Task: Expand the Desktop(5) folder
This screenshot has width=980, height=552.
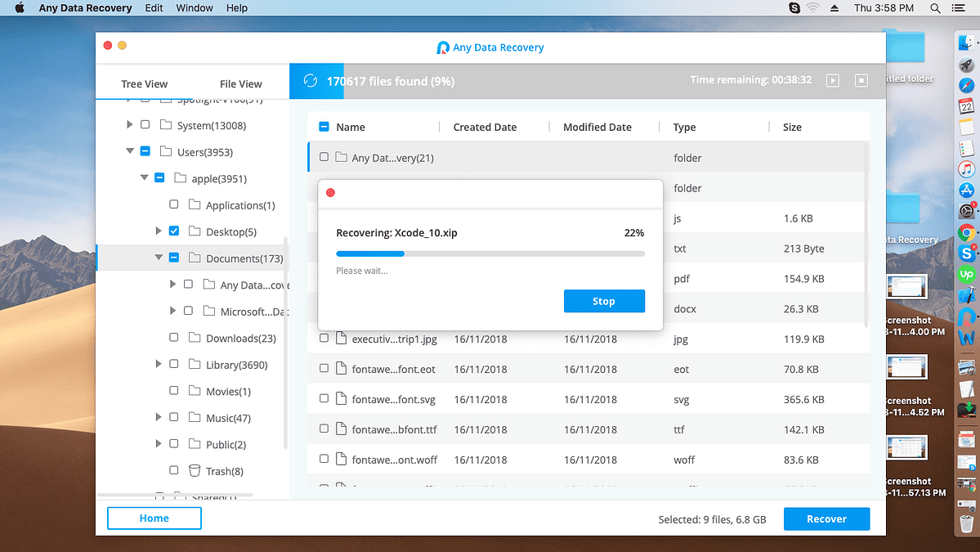Action: pyautogui.click(x=158, y=231)
